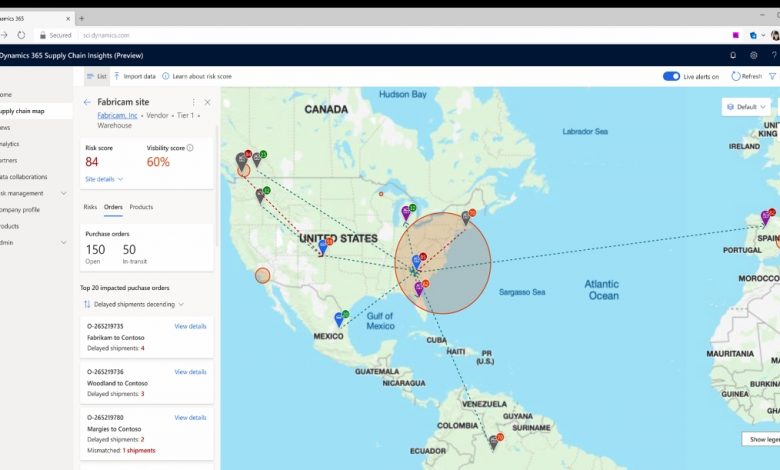
Task: Close the Fabricam site panel
Action: [207, 102]
